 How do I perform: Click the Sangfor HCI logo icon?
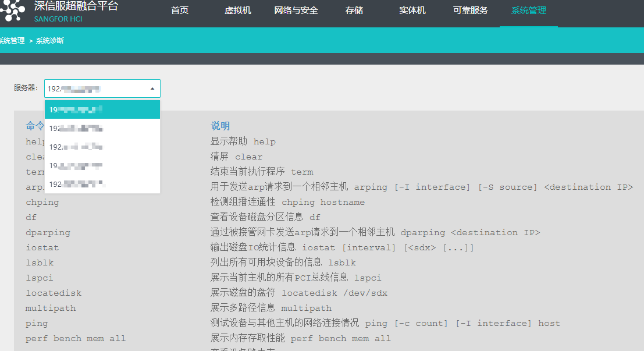[x=13, y=10]
